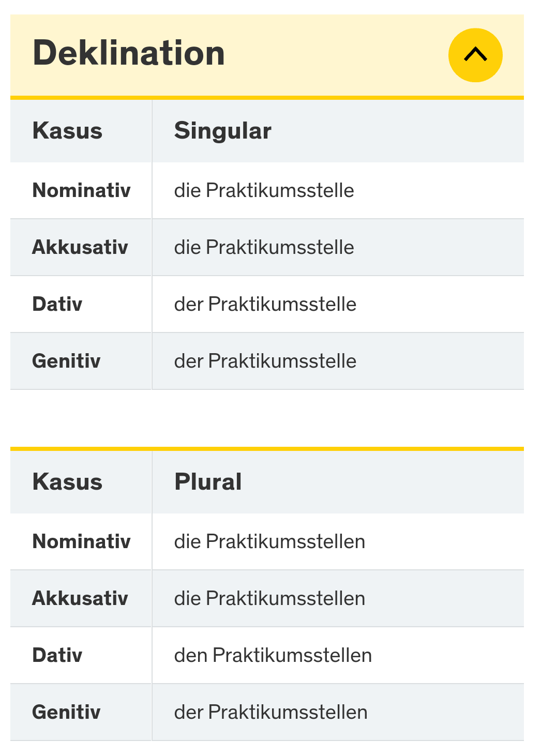Viewport: 541px width, 756px height.
Task: Click the Deklination heading
Action: tap(129, 53)
